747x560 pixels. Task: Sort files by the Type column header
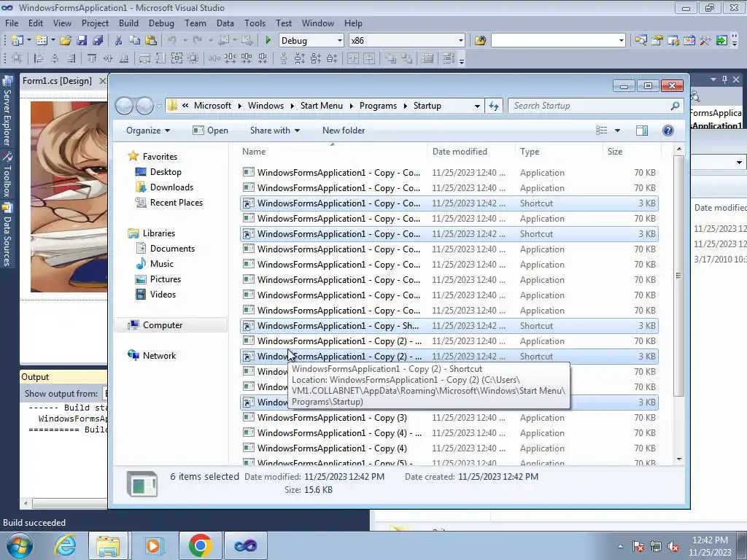530,152
